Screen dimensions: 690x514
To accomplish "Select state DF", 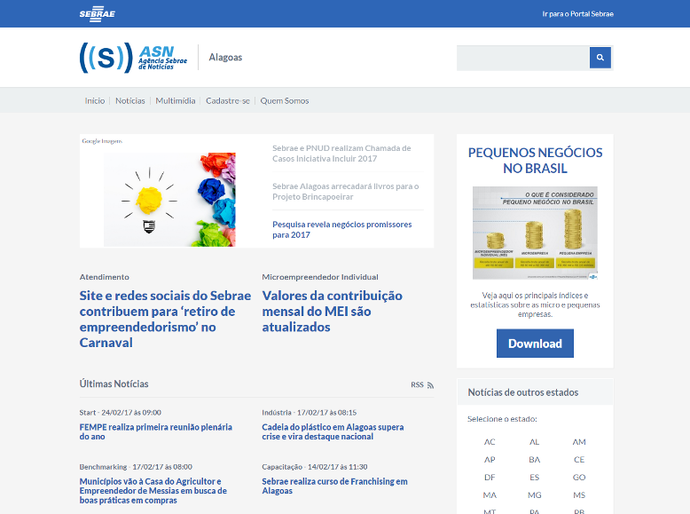I will [x=490, y=477].
